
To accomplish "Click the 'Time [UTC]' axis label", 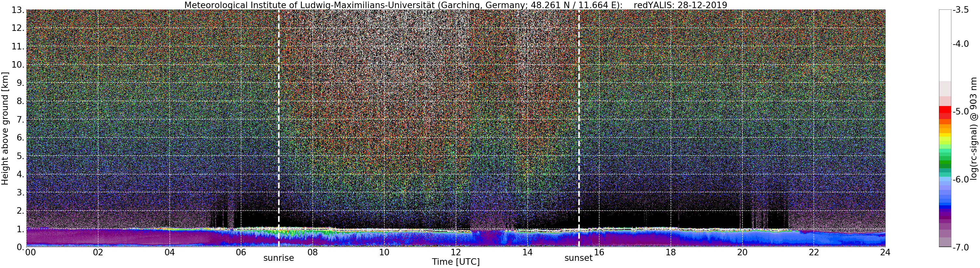I will point(455,262).
